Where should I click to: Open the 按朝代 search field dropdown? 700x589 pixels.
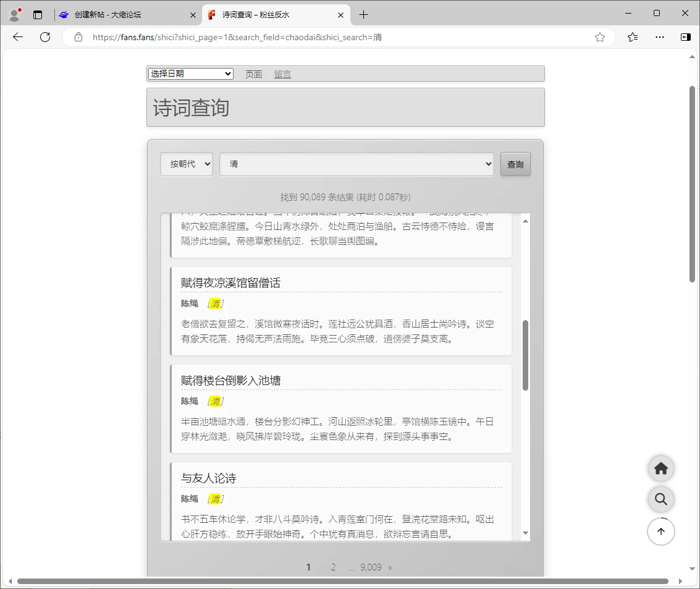[187, 164]
